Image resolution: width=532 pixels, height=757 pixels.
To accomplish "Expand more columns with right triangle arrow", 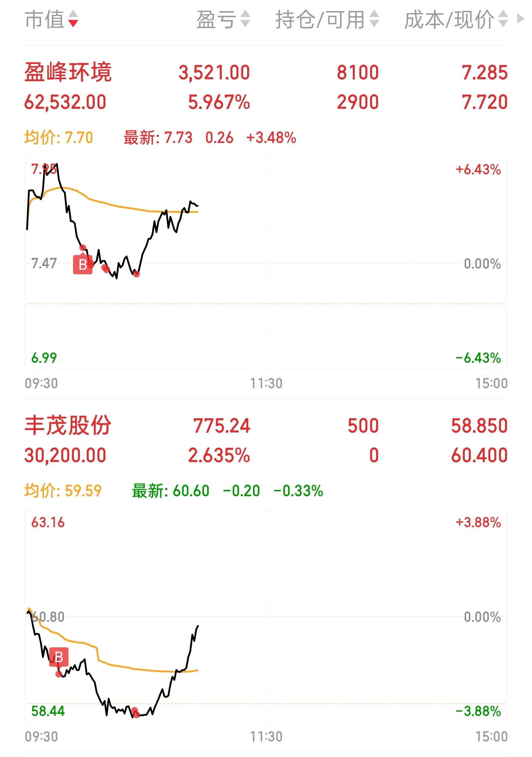I will 521,19.
